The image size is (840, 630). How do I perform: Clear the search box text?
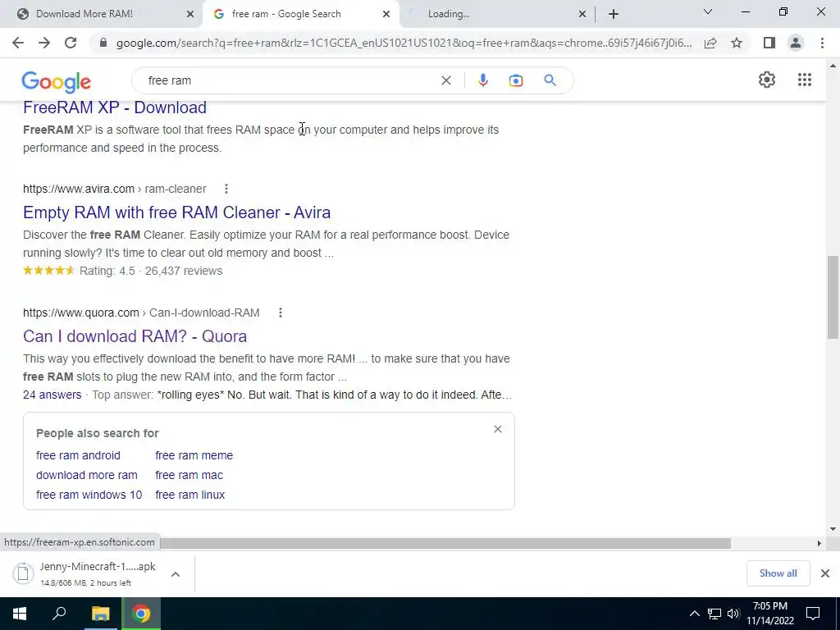[x=445, y=80]
